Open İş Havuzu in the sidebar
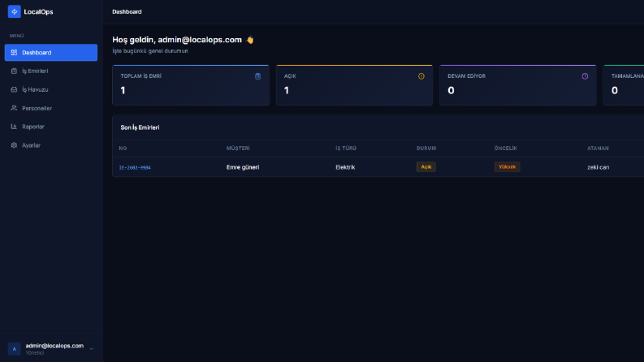The width and height of the screenshot is (644, 362). point(51,89)
